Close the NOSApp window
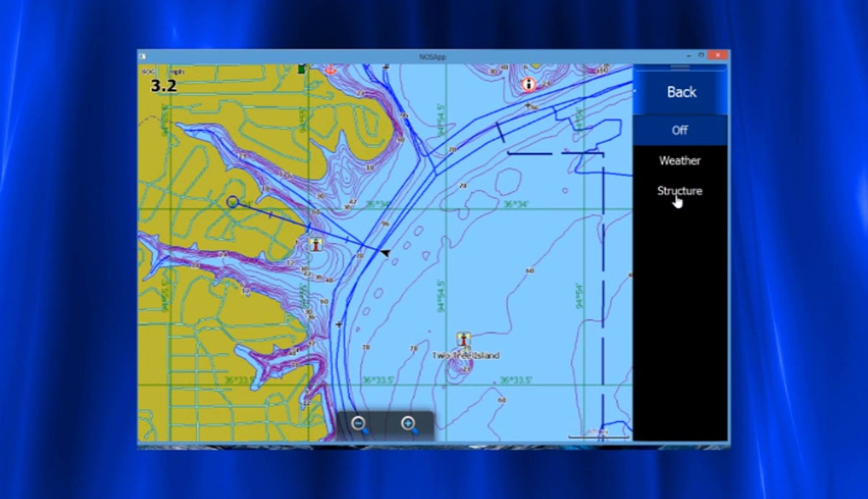This screenshot has width=868, height=499. point(717,55)
